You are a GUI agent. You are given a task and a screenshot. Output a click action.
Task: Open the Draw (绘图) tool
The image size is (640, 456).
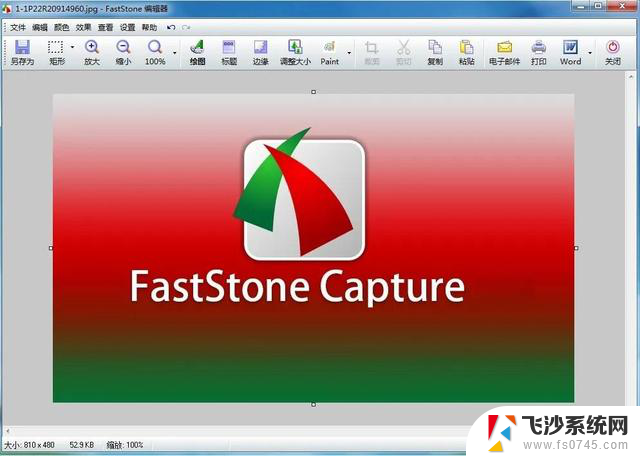pyautogui.click(x=197, y=52)
